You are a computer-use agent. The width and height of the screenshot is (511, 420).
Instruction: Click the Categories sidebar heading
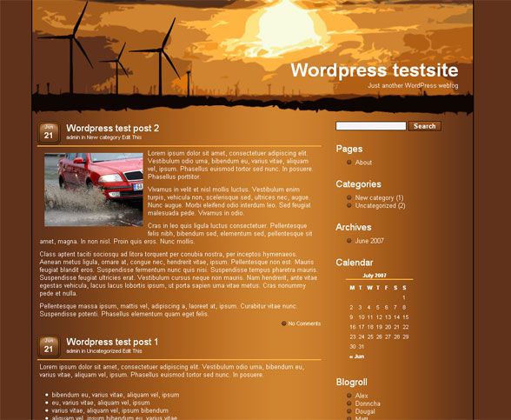358,184
